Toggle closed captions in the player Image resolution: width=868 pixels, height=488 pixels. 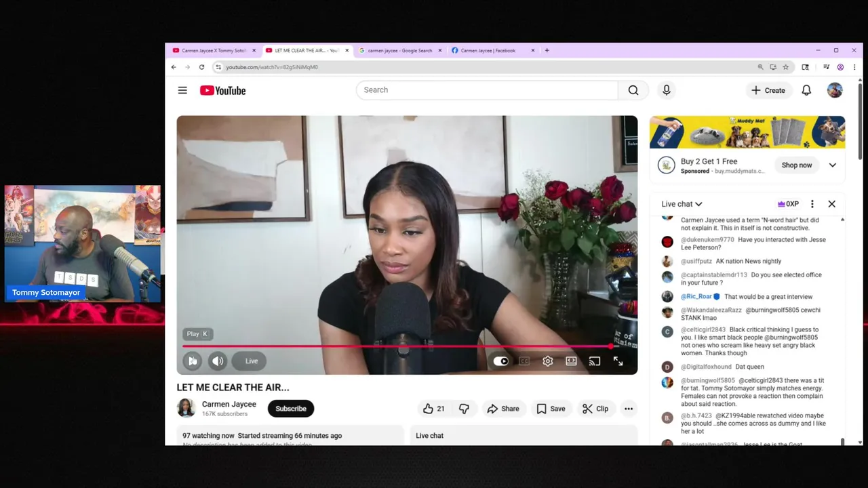click(524, 361)
